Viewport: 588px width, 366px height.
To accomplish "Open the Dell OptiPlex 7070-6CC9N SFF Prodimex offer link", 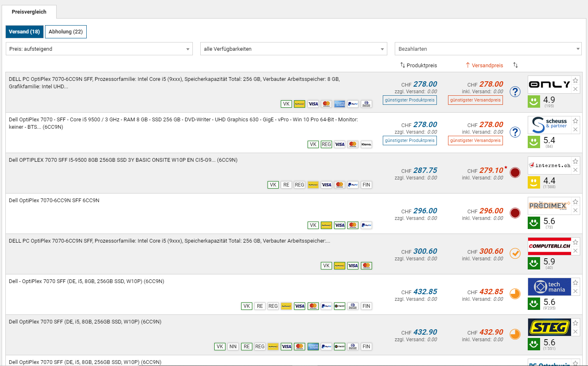I will coord(54,201).
